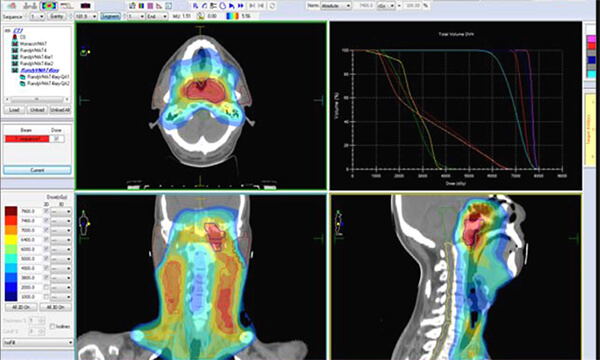Click the coronal view body orientation icon

point(85,223)
